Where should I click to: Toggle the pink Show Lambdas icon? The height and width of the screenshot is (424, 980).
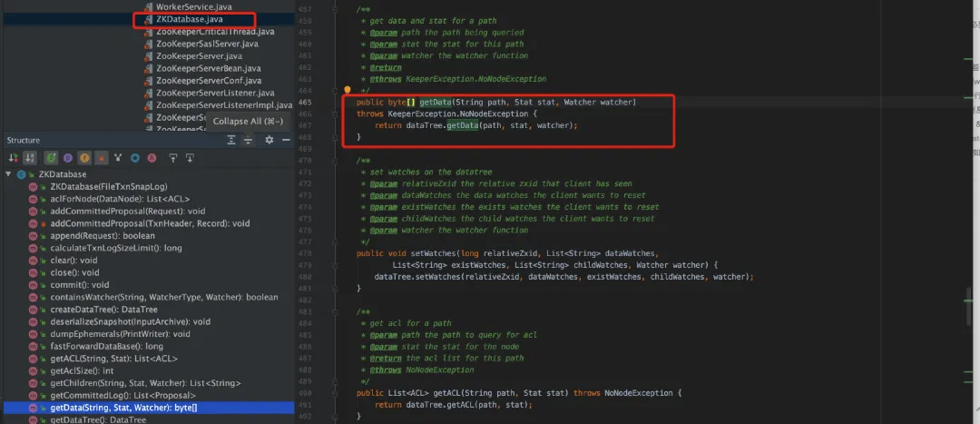[x=152, y=158]
